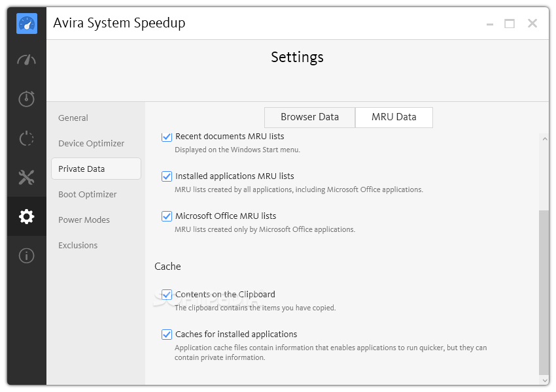Click the Avira System Speedup logo icon
This screenshot has height=392, width=556.
click(x=27, y=24)
